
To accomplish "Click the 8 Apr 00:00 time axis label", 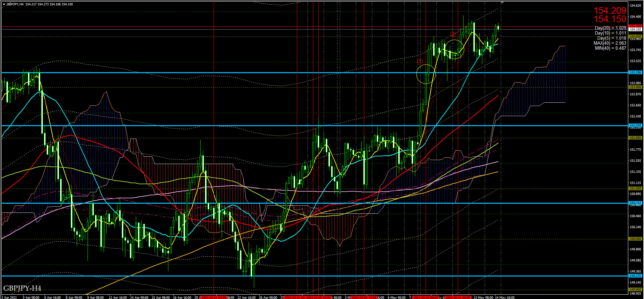I will pos(74,297).
